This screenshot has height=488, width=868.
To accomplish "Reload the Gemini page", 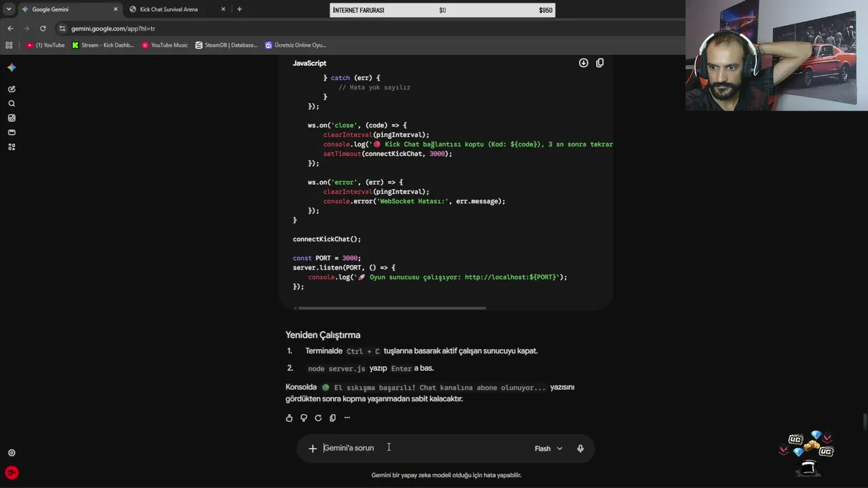I will pyautogui.click(x=43, y=28).
